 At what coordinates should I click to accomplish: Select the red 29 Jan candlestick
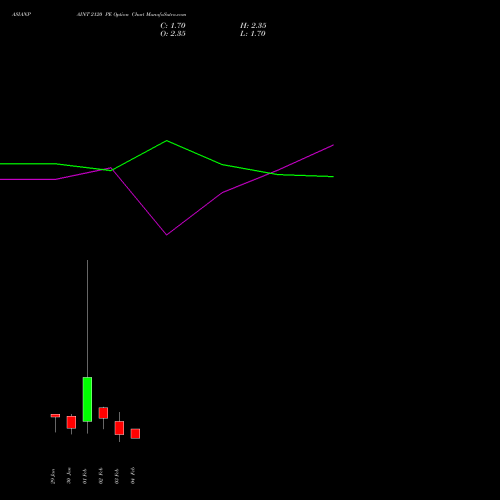[x=55, y=416]
